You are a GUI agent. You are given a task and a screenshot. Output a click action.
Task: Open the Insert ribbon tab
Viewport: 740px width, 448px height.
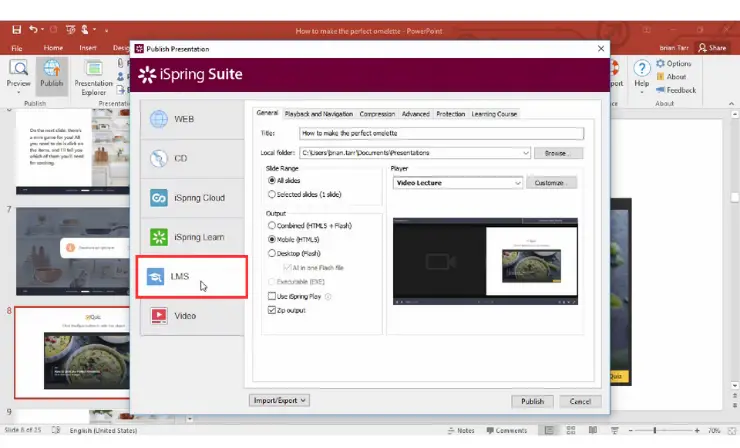[x=88, y=48]
